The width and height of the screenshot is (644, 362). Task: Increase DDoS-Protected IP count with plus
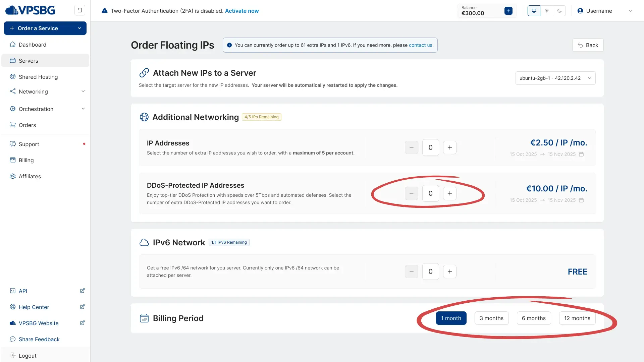(x=449, y=193)
